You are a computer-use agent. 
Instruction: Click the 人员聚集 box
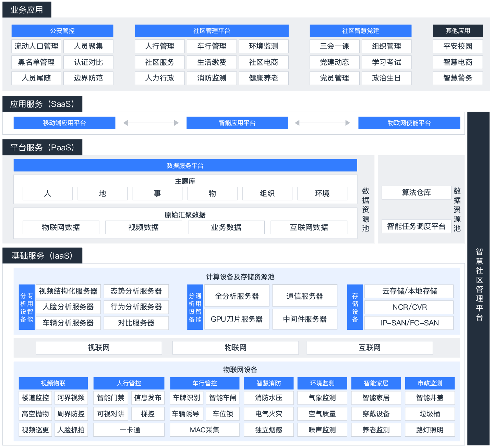[88, 46]
